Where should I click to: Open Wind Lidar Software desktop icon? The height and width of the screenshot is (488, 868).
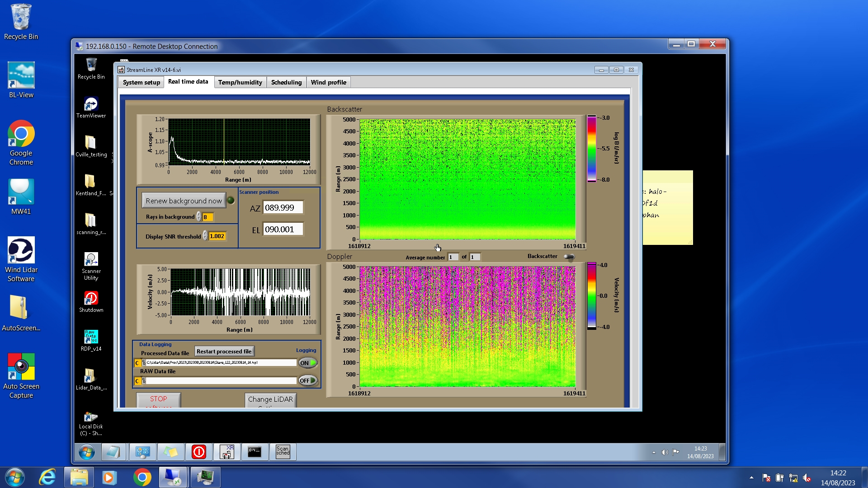pos(21,251)
